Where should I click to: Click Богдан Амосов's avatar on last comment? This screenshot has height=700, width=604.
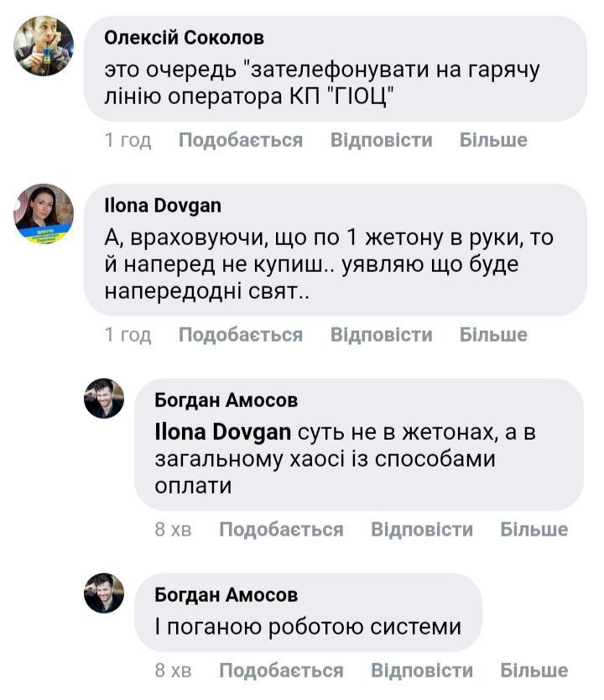pyautogui.click(x=104, y=593)
